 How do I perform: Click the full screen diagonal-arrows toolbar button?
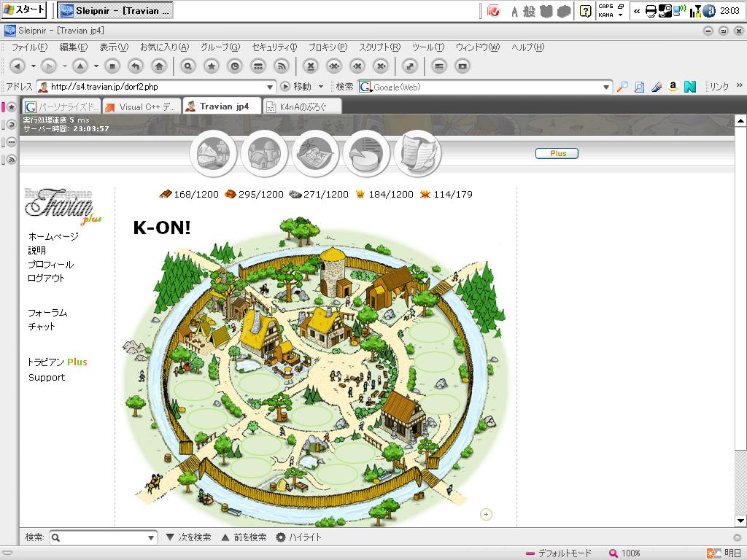point(410,66)
